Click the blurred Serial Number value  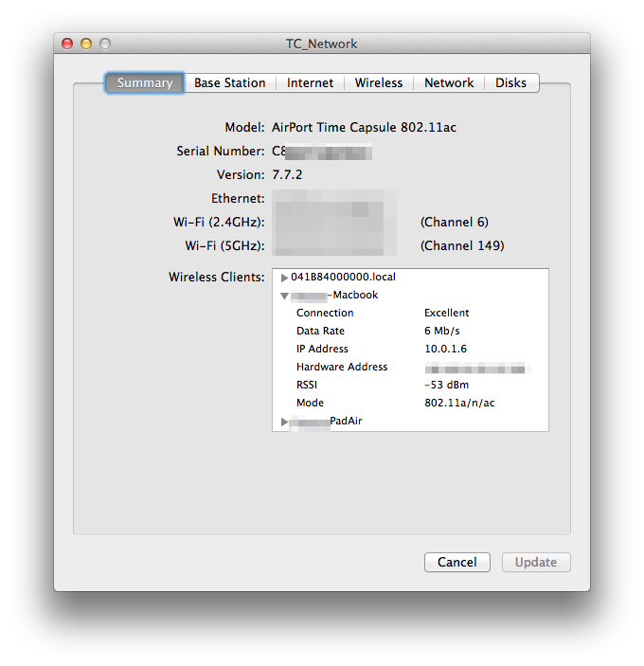point(322,152)
